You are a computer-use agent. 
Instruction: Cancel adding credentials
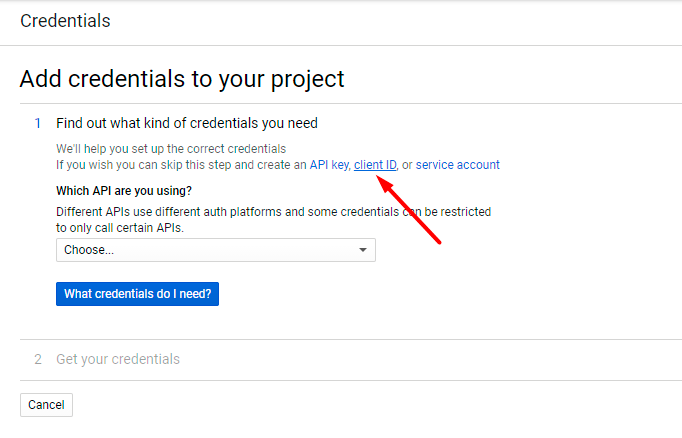coord(46,405)
